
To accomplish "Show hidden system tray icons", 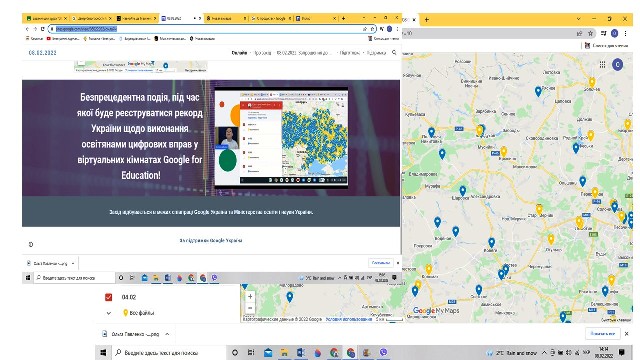I will (x=544, y=353).
